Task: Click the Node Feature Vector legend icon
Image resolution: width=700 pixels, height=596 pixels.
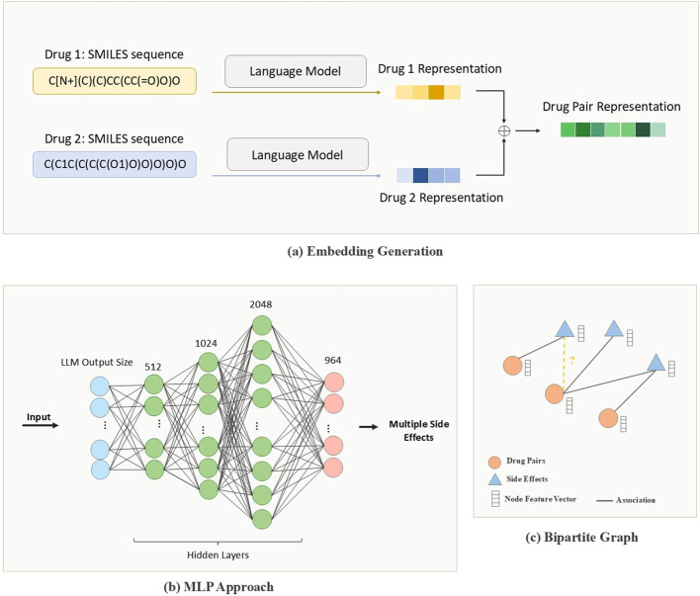Action: (x=495, y=499)
